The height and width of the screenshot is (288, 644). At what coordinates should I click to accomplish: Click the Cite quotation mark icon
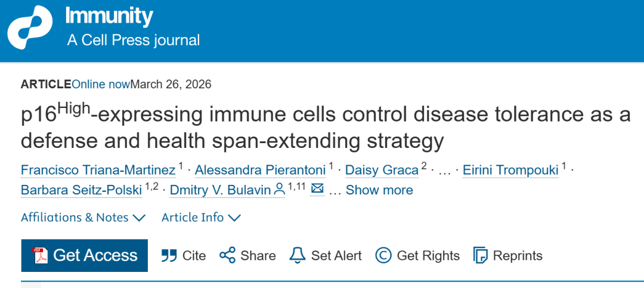coord(169,256)
